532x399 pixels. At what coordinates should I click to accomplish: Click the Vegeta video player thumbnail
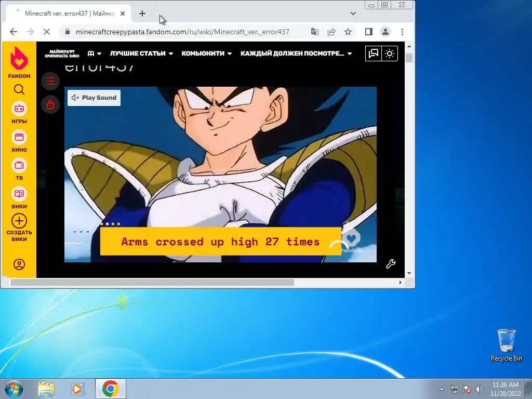[220, 175]
